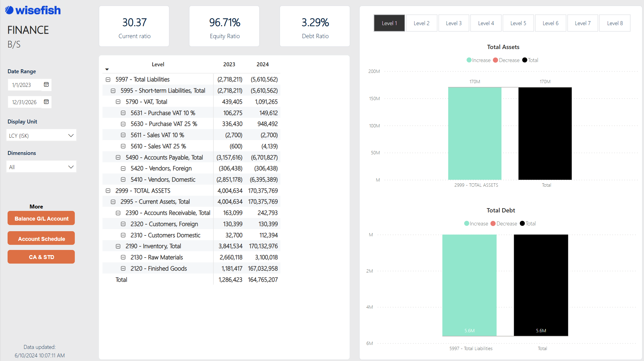Image resolution: width=644 pixels, height=361 pixels.
Task: Click the Increase legend swatch in Total Assets
Action: [469, 60]
